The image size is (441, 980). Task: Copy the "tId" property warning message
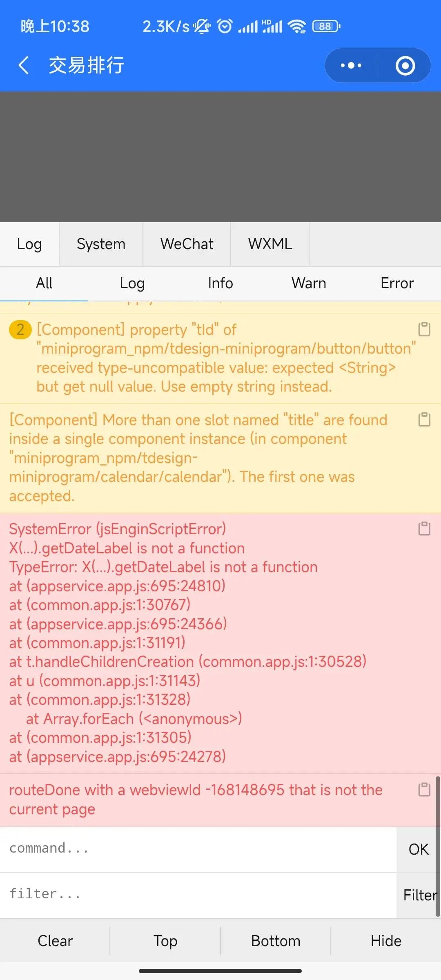pyautogui.click(x=424, y=329)
